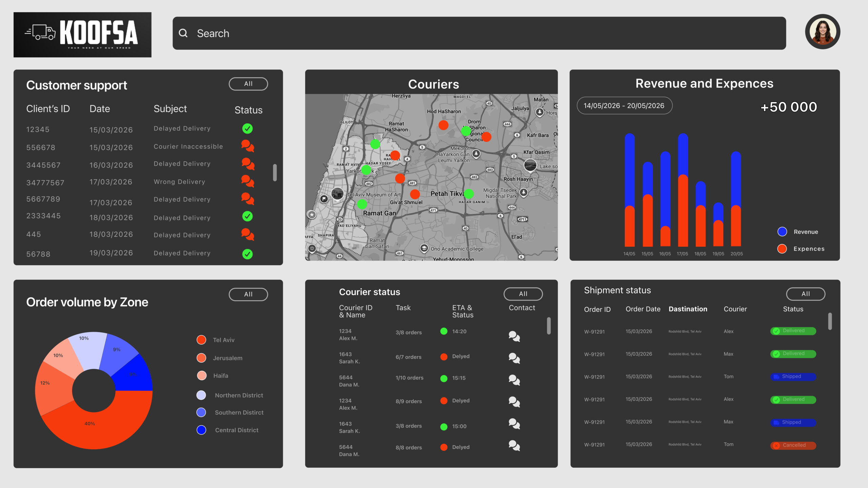Screen dimensions: 868x488
Task: Toggle the Tel Aviv zone legend marker
Action: (x=201, y=340)
